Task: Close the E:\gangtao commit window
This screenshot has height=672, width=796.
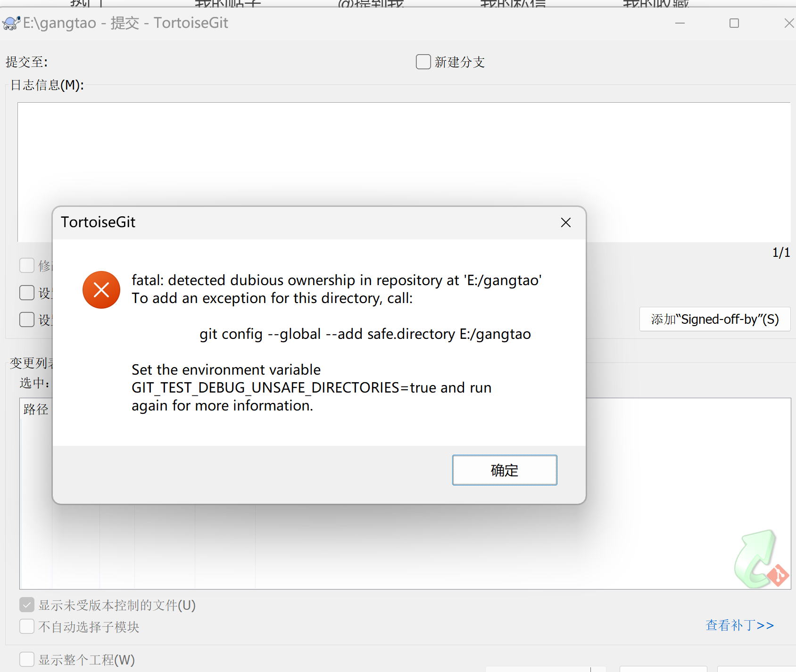Action: pyautogui.click(x=788, y=23)
